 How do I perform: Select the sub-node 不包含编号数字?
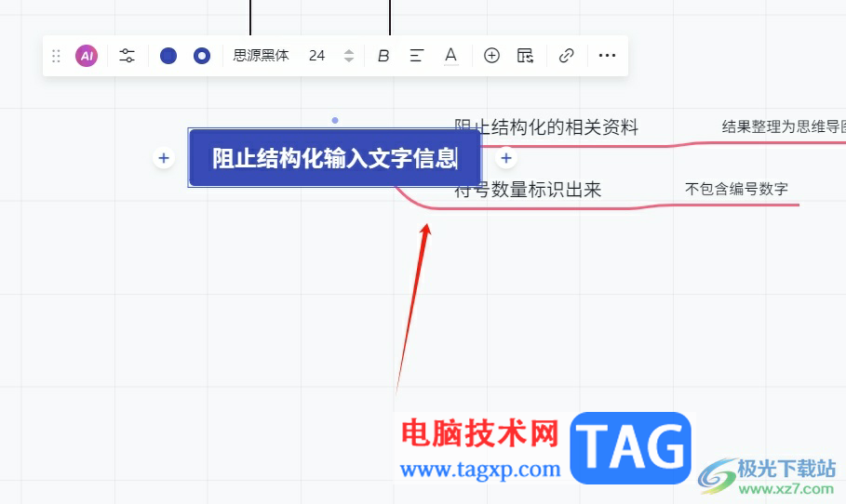(736, 189)
